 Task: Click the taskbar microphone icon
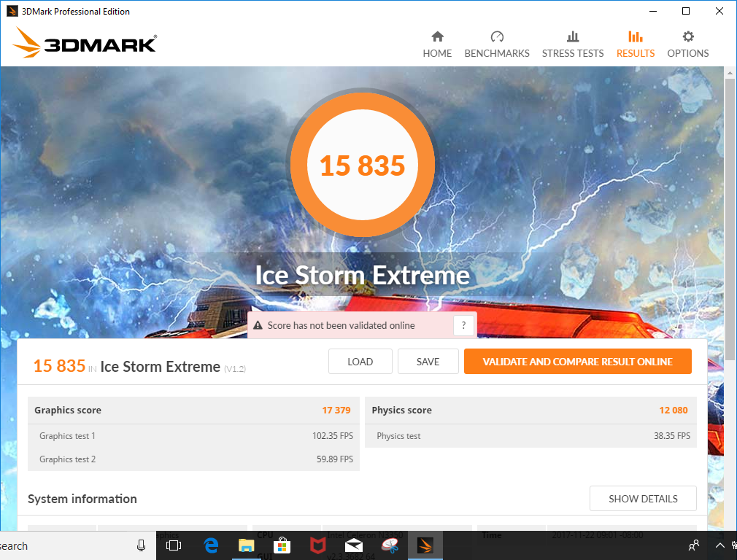(x=141, y=545)
